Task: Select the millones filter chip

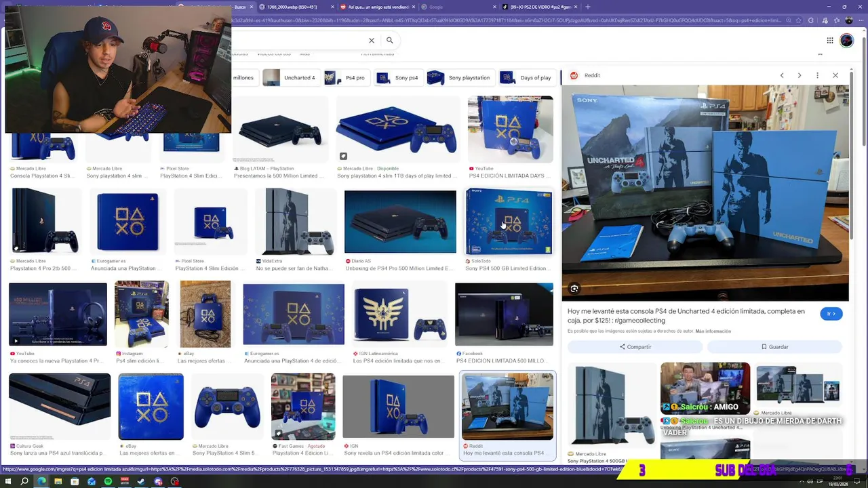Action: coord(243,78)
